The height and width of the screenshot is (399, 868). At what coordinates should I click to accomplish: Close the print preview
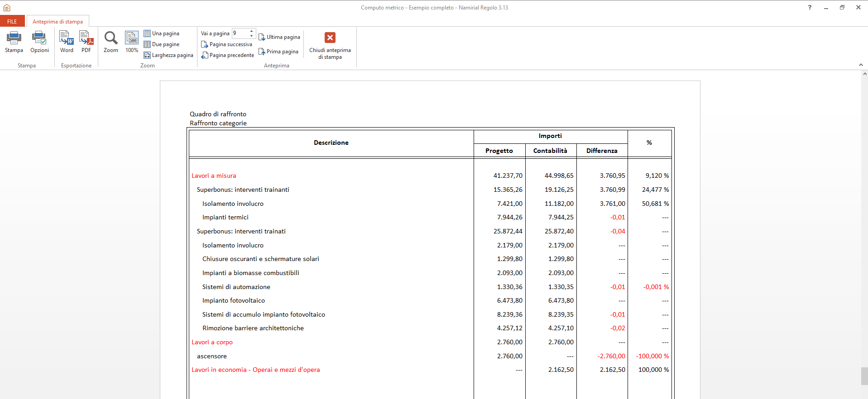pyautogui.click(x=330, y=38)
